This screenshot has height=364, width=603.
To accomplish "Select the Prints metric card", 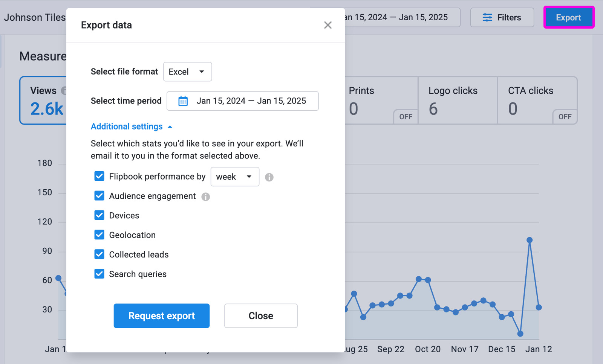I will (381, 101).
